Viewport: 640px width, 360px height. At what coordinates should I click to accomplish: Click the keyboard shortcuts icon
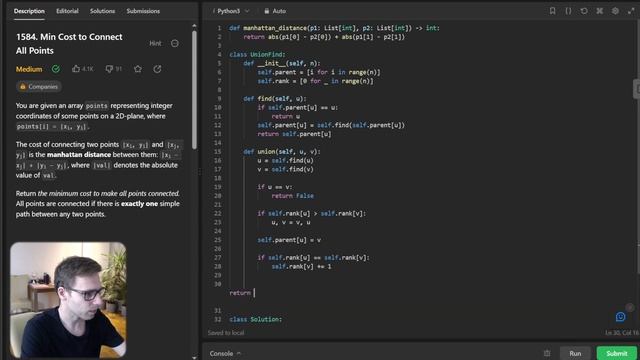click(x=600, y=11)
